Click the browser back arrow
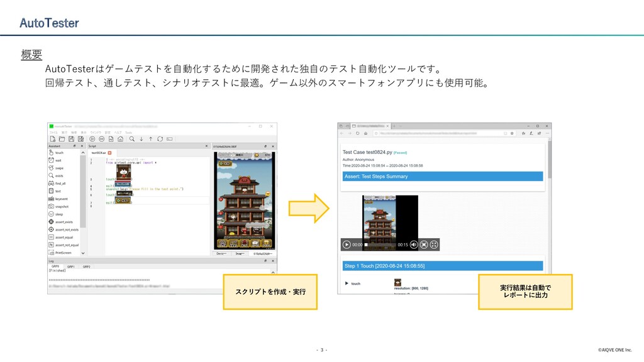The image size is (644, 362). [x=341, y=133]
